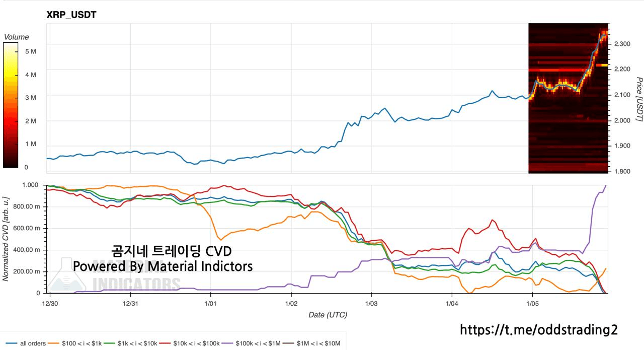
Task: Toggle the '$100 < i < $1k' legend series
Action: click(78, 344)
